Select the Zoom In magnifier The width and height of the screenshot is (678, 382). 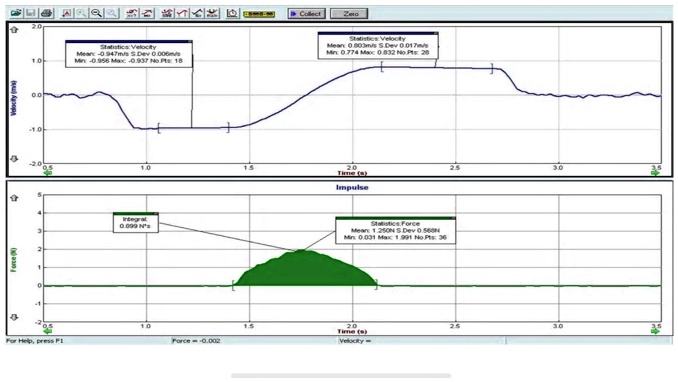point(81,13)
